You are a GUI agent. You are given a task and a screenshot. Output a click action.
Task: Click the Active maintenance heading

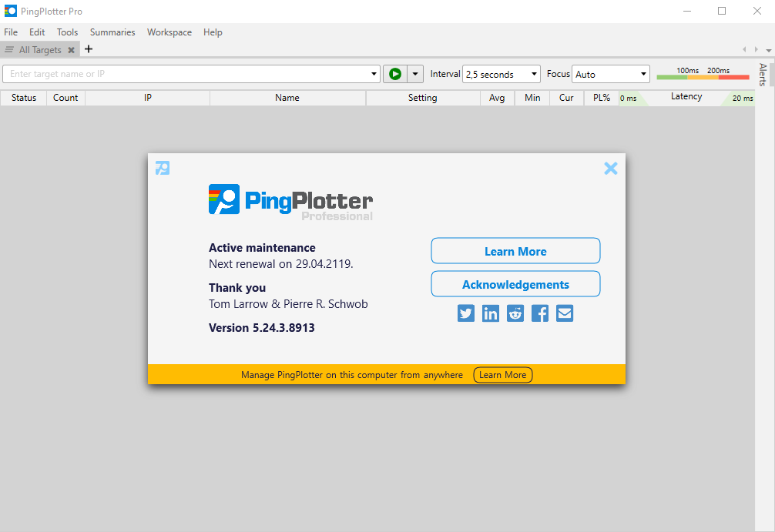[262, 247]
